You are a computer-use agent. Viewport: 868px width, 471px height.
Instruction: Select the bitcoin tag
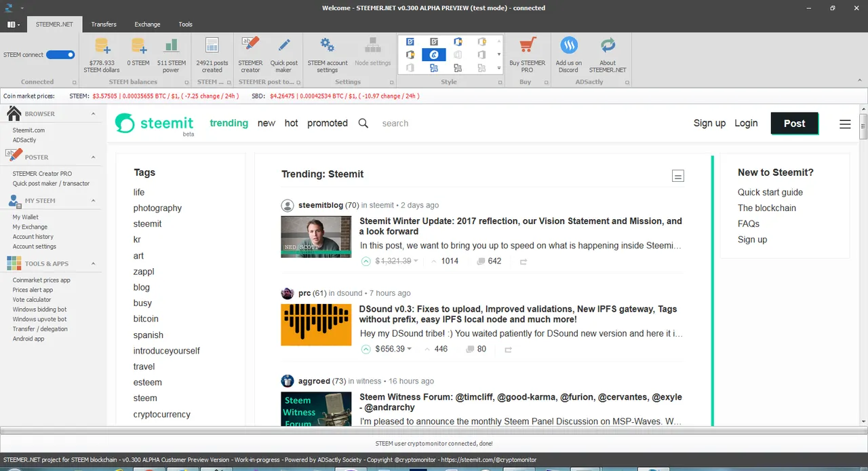click(x=146, y=319)
